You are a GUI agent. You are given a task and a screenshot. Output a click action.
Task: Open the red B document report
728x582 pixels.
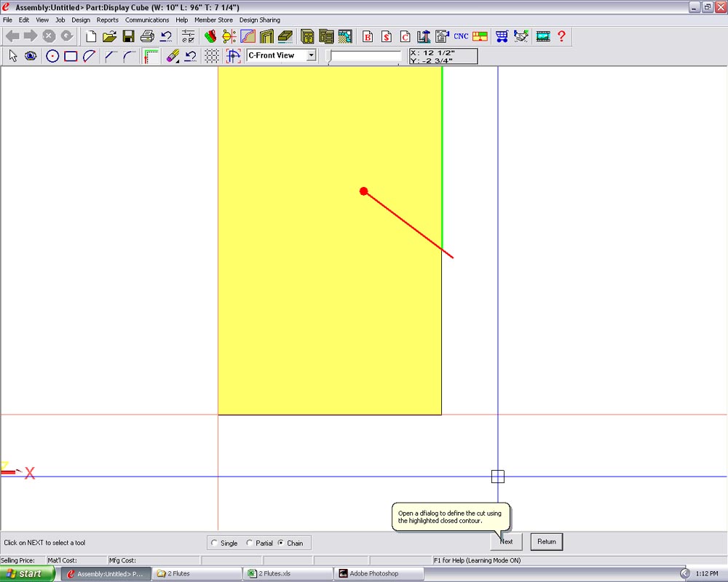(x=368, y=36)
